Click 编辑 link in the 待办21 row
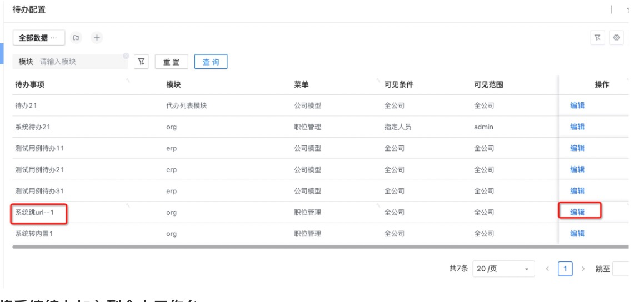The width and height of the screenshot is (644, 302). [x=577, y=105]
